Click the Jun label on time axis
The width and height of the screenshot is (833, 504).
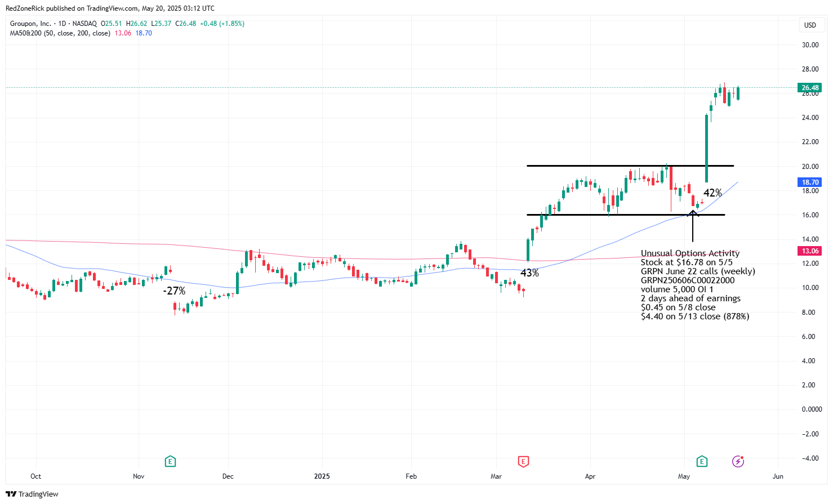(x=778, y=476)
